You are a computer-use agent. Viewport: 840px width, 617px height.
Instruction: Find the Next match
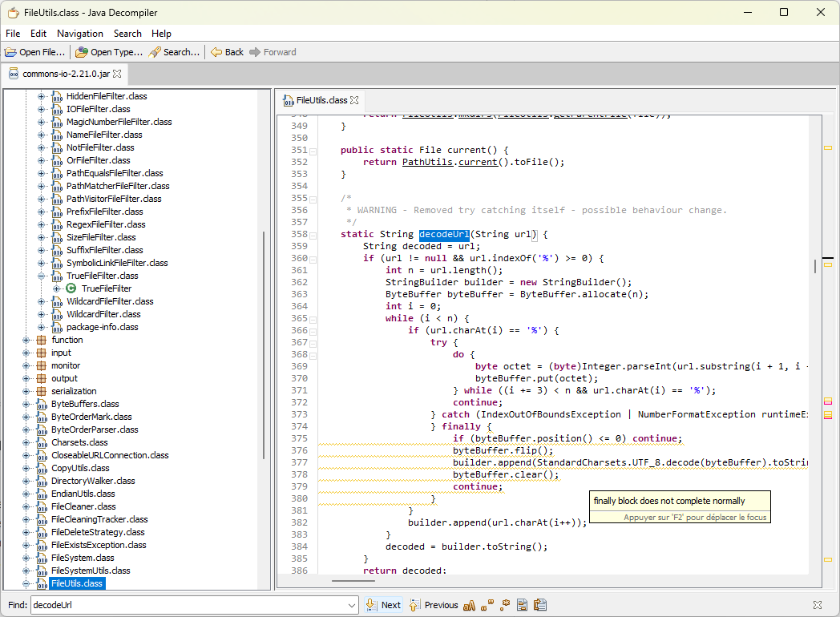tap(384, 605)
